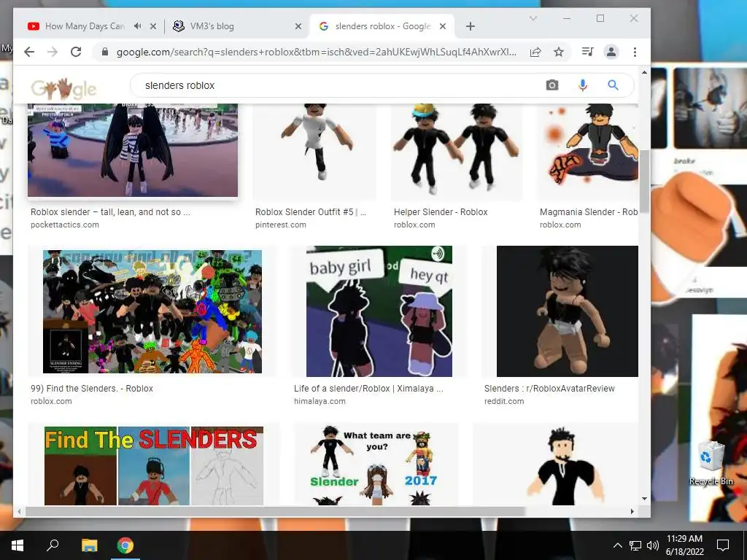Open the crowd of slenders thumbnail
The width and height of the screenshot is (747, 560).
[x=152, y=311]
